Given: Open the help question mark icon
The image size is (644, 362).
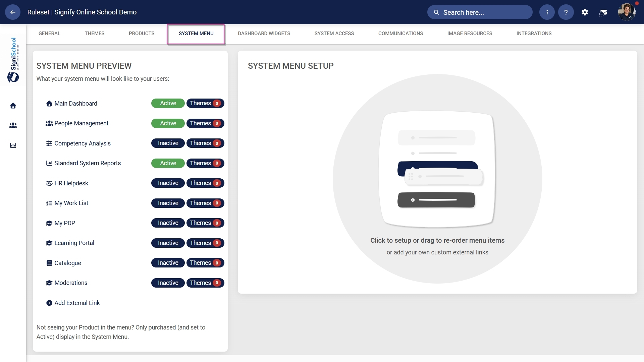Looking at the screenshot, I should pyautogui.click(x=566, y=12).
